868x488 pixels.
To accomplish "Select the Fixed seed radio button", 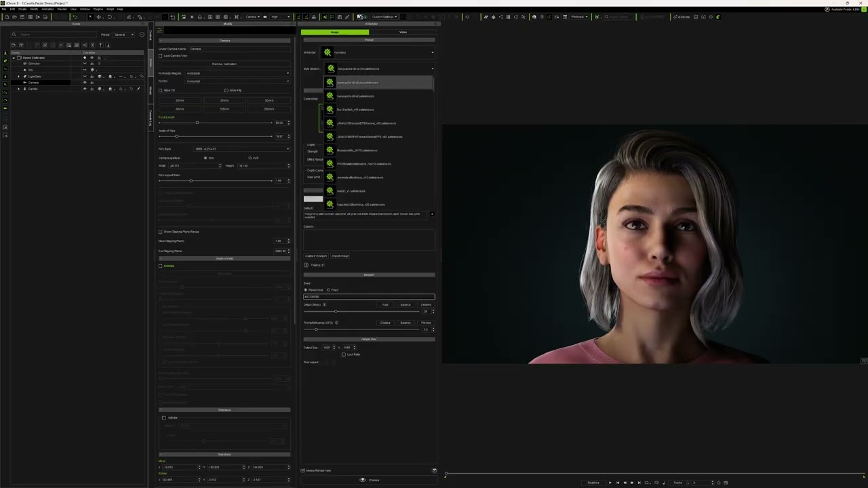I will (x=329, y=290).
